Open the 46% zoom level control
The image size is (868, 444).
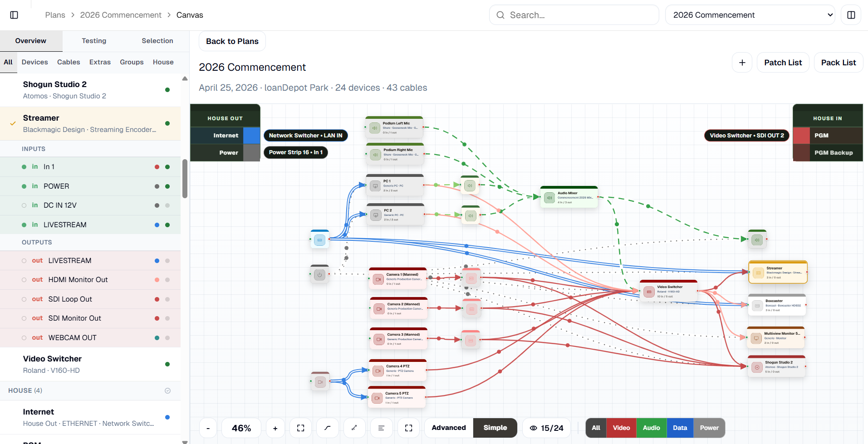coord(241,428)
